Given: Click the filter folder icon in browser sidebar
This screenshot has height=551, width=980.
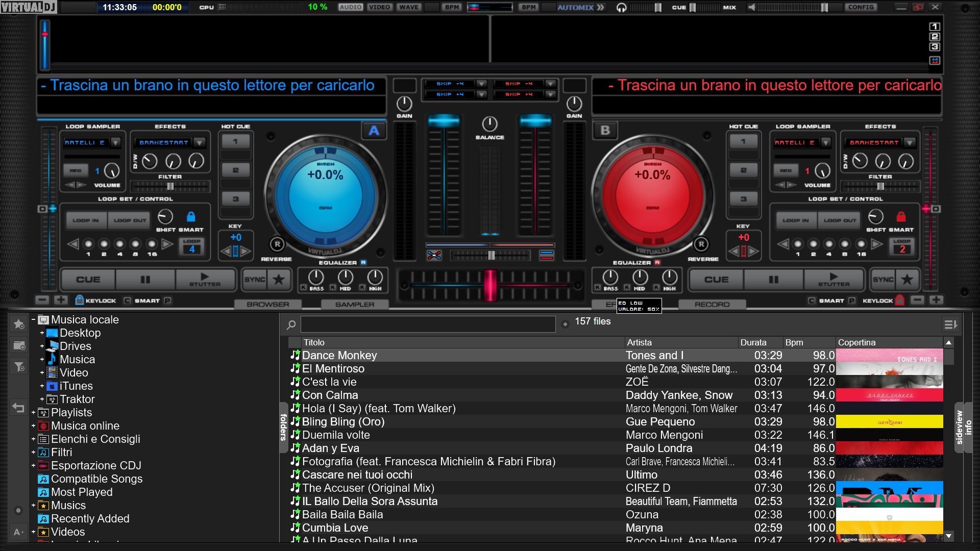Looking at the screenshot, I should coord(19,366).
